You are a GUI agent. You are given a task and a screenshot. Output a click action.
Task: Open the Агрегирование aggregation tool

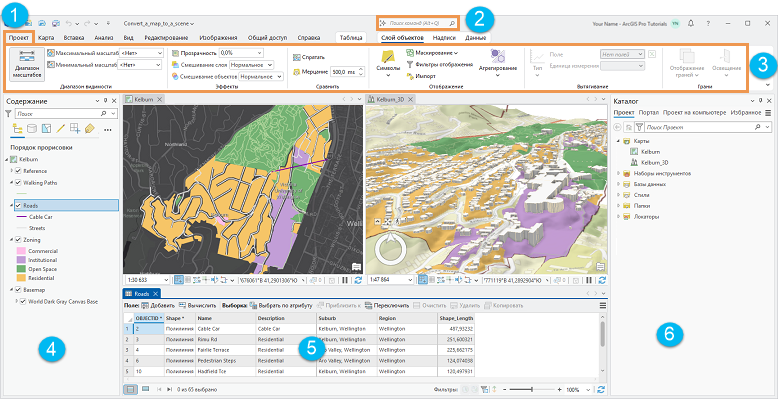pos(498,63)
